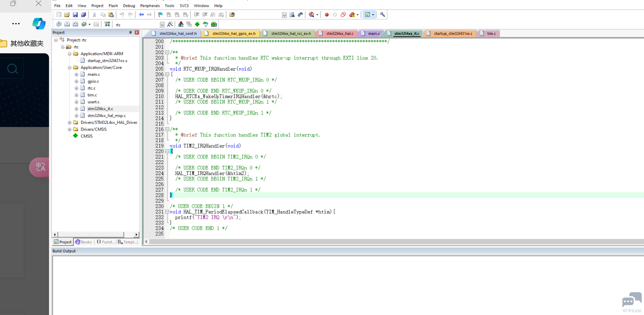The height and width of the screenshot is (315, 644).
Task: Navigate backwards with the blue left arrow
Action: [x=141, y=15]
